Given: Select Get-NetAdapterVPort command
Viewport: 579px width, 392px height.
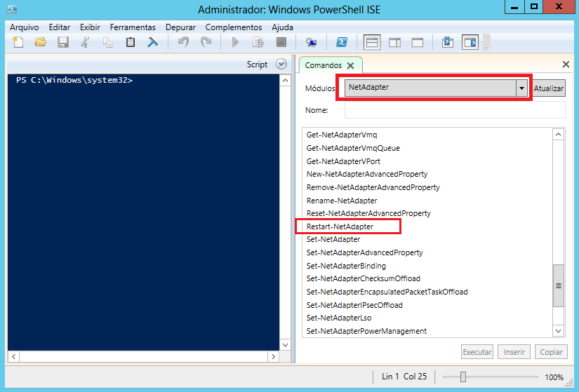Looking at the screenshot, I should (343, 161).
